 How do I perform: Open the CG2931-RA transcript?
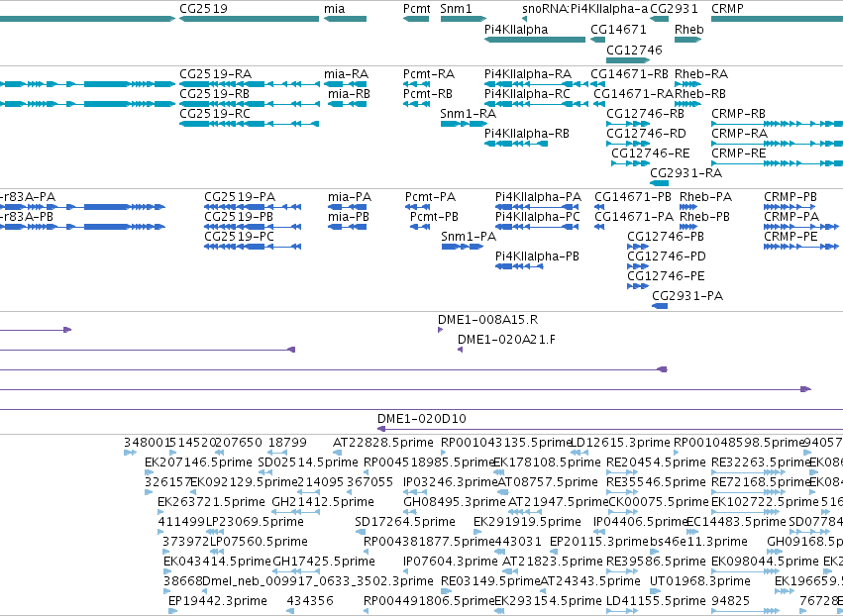(659, 183)
